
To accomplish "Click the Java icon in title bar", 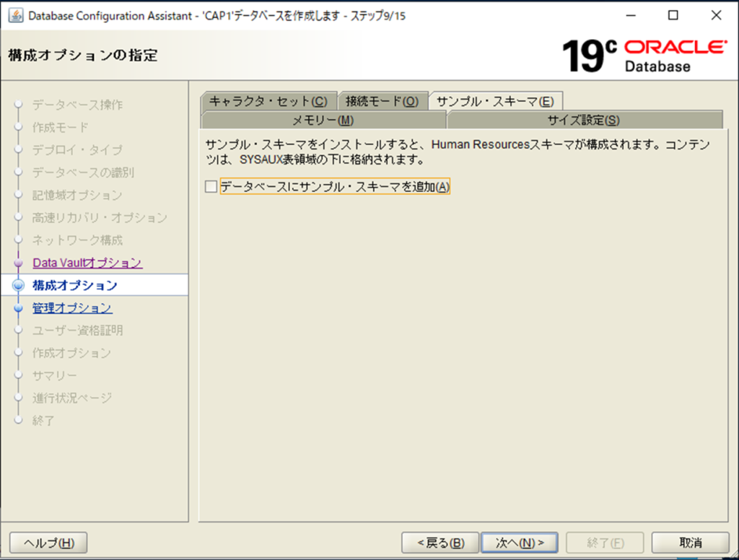I will coord(15,15).
